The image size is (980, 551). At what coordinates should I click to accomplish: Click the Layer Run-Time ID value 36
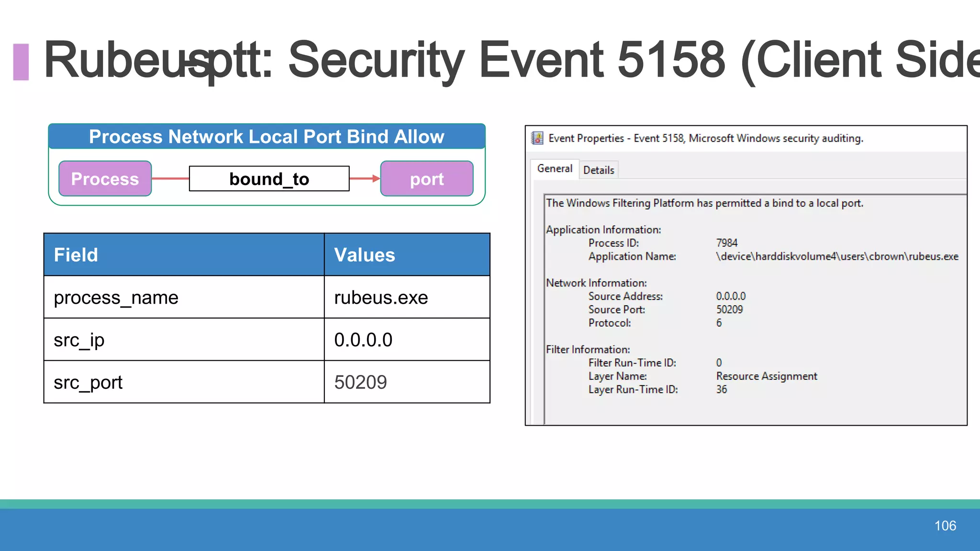click(722, 389)
